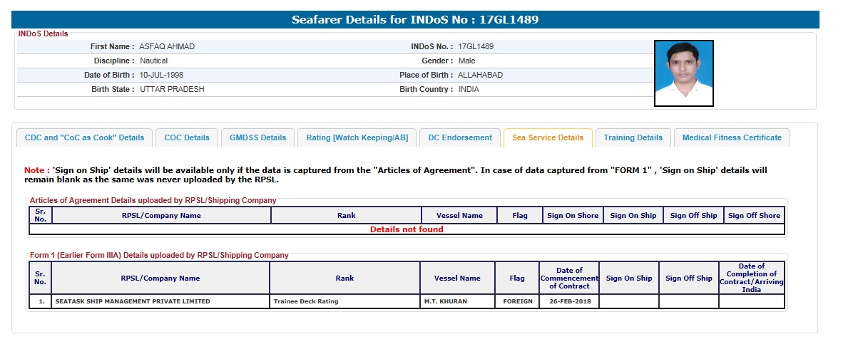
Task: Open the GMDSS Details tab
Action: [257, 137]
